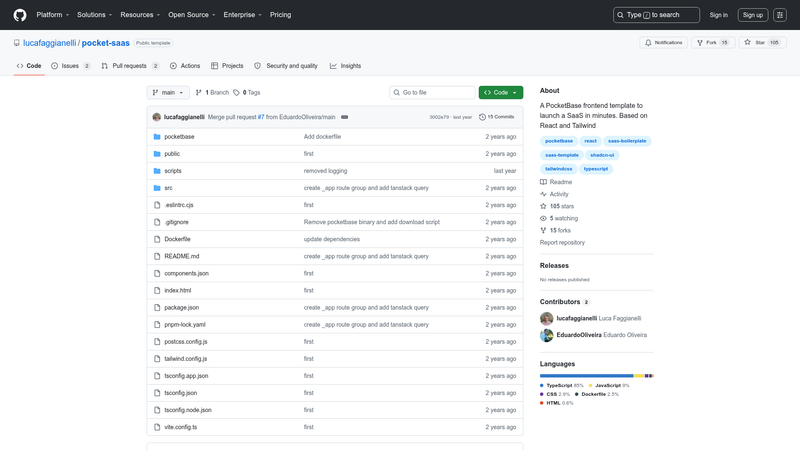800x450 pixels.
Task: Open the 'Add dockerfile' commit message
Action: [x=322, y=137]
